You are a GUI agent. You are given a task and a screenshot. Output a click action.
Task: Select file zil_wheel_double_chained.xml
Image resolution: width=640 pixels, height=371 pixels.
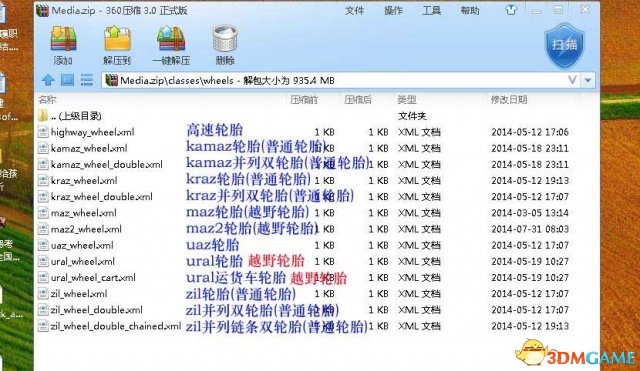pyautogui.click(x=116, y=326)
